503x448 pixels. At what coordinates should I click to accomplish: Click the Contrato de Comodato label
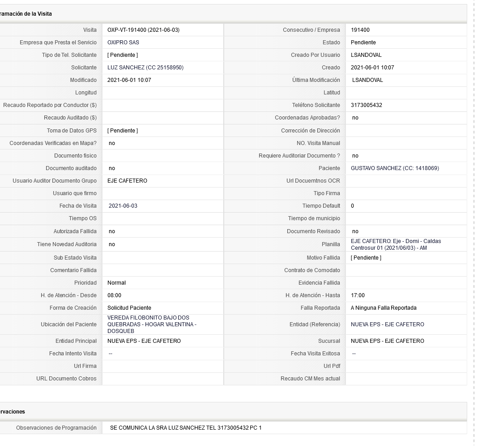click(x=312, y=270)
